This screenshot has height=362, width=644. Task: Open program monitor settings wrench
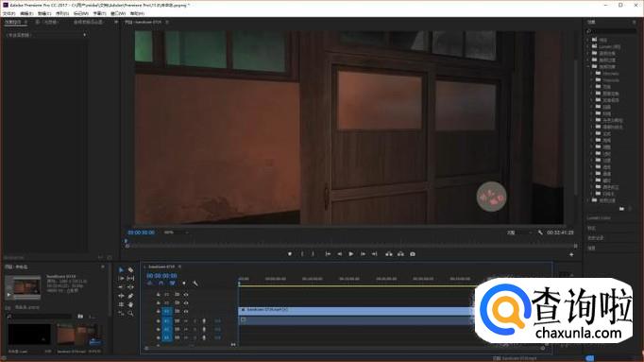(540, 233)
